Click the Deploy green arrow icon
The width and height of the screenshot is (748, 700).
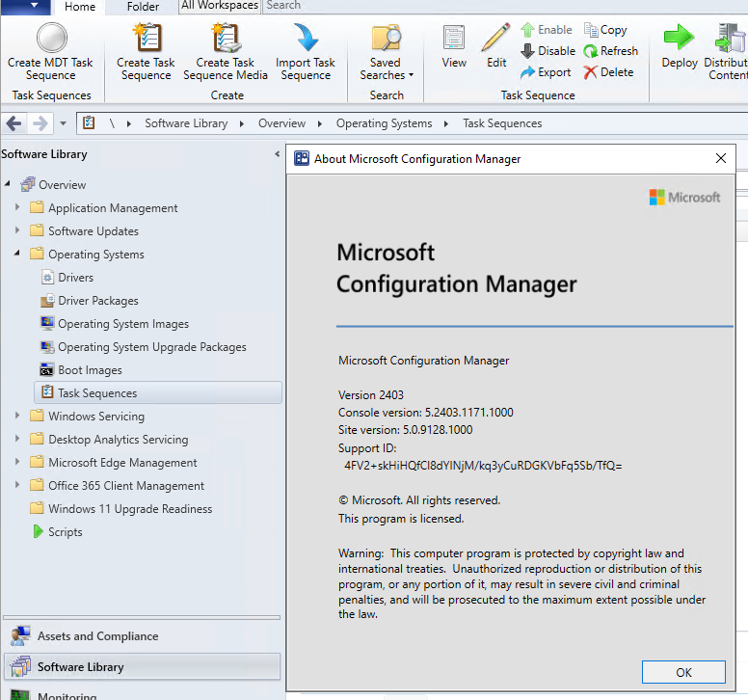click(679, 38)
